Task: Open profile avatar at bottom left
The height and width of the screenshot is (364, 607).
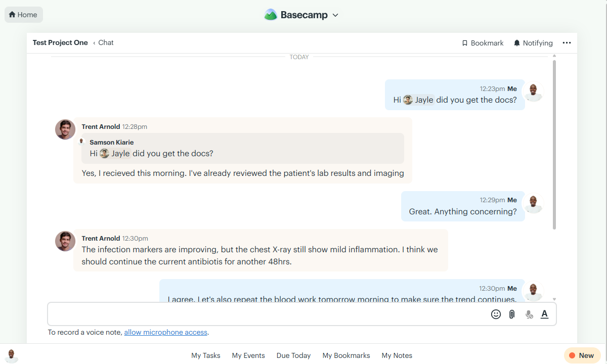Action: (12, 356)
